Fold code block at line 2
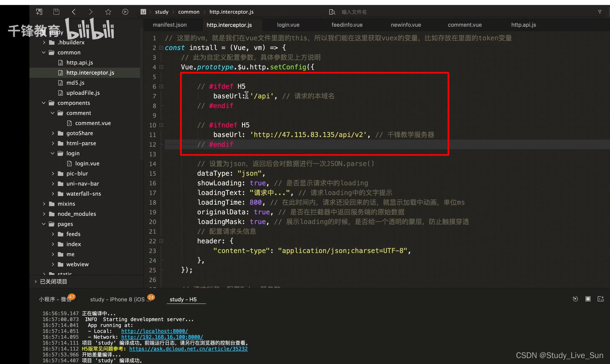Screen dimensions: 610x364 (161, 48)
